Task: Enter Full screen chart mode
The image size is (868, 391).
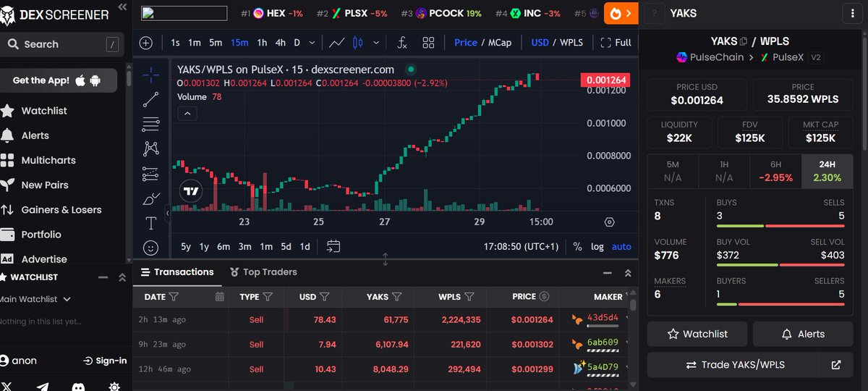Action: point(616,43)
